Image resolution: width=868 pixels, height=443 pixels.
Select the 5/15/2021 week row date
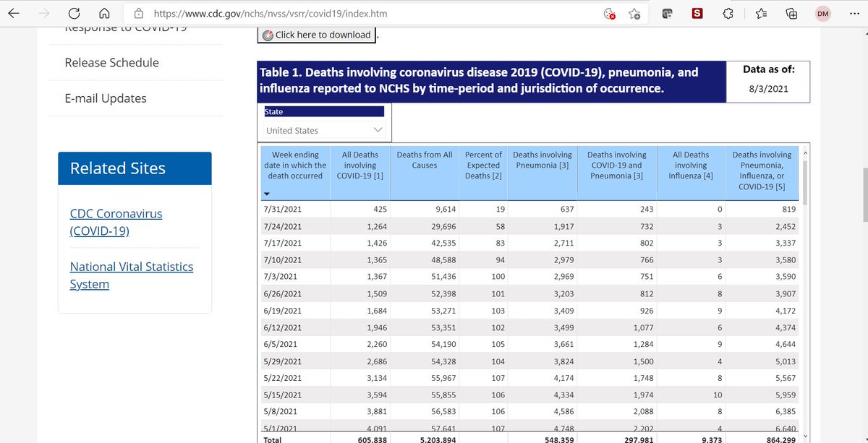282,395
